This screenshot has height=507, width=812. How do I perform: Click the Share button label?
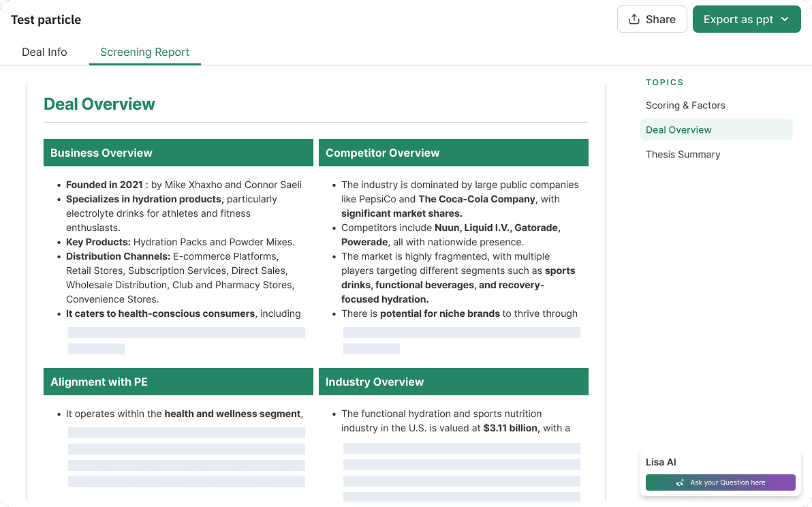[660, 19]
